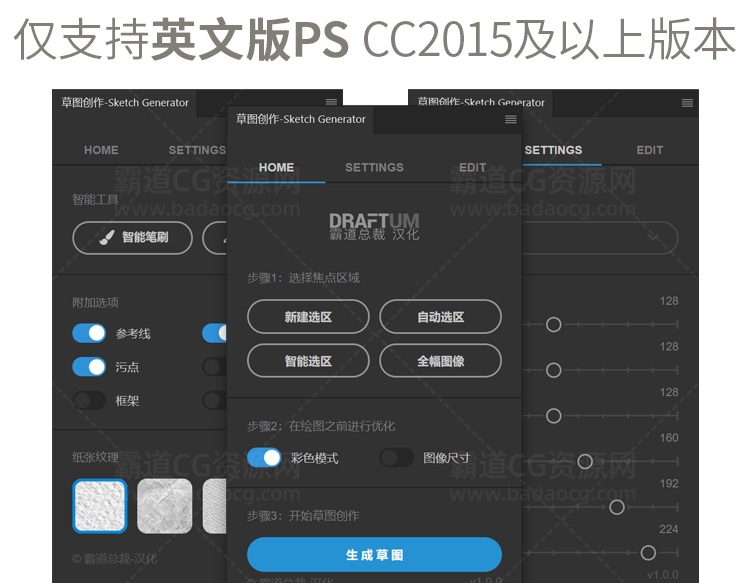
Task: Toggle the 污点 switch
Action: tap(89, 367)
